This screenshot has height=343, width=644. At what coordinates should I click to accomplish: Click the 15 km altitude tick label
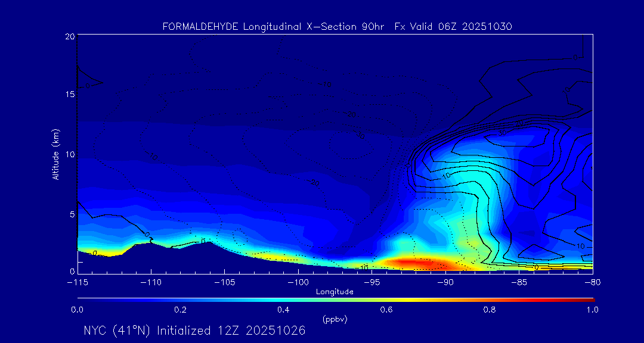69,95
